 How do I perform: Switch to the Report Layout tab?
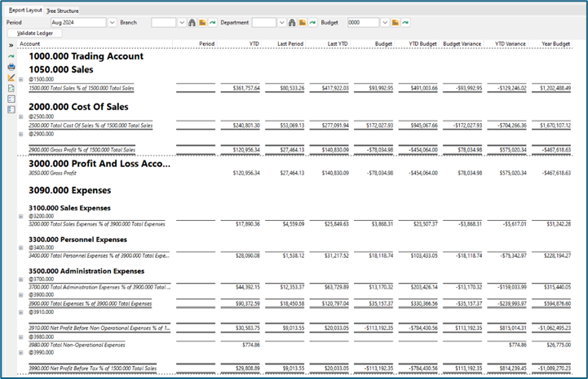click(25, 10)
